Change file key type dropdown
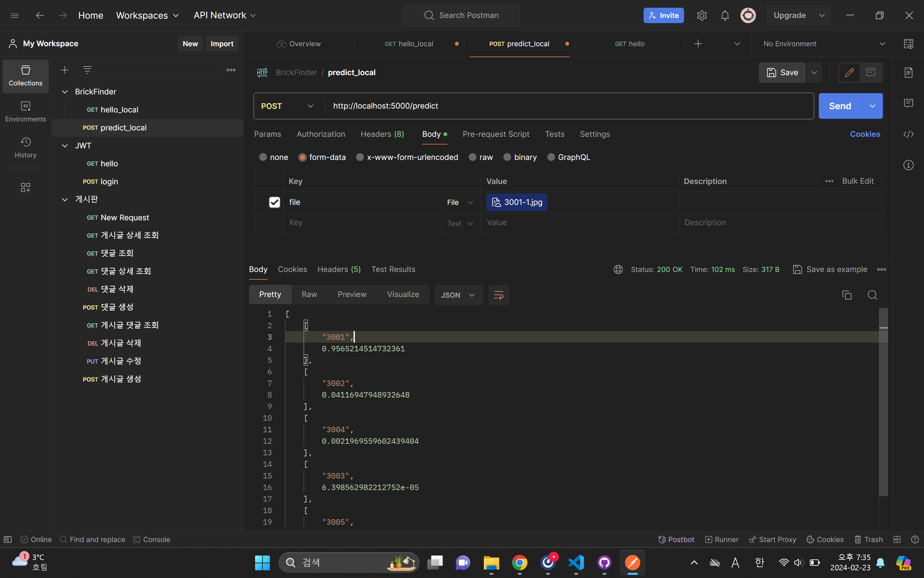Image resolution: width=924 pixels, height=578 pixels. pyautogui.click(x=460, y=202)
